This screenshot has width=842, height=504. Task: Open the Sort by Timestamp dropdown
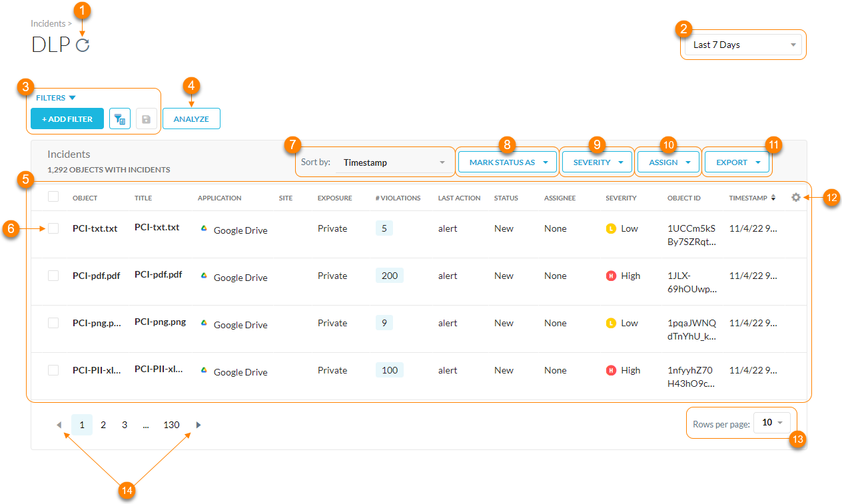tap(393, 162)
